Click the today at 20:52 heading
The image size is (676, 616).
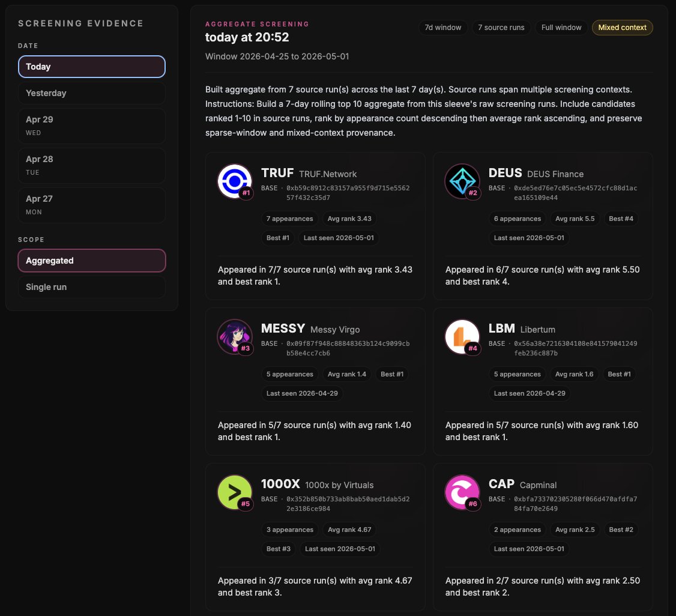coord(247,37)
